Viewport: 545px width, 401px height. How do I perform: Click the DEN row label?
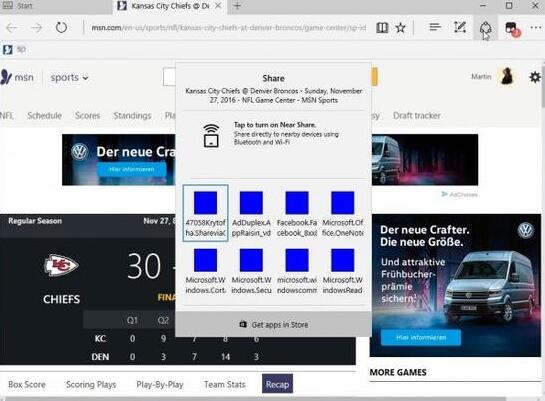pos(100,357)
